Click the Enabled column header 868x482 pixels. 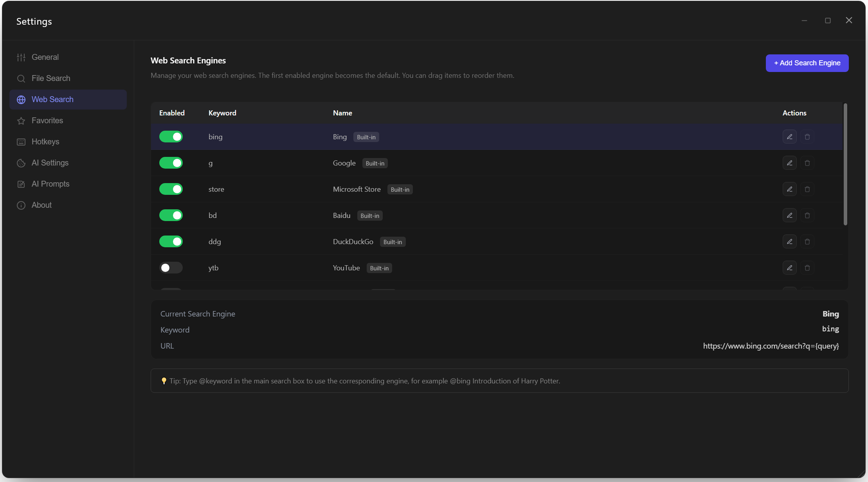172,113
